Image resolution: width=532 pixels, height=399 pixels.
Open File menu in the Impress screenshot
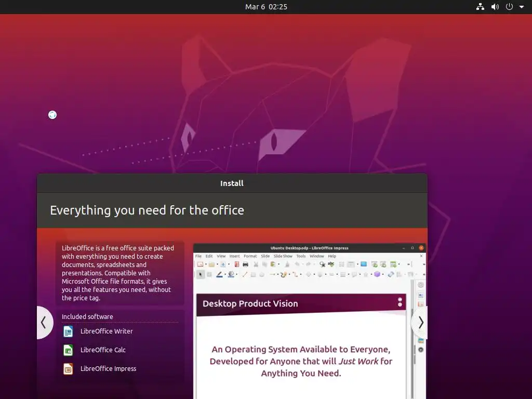coord(198,256)
